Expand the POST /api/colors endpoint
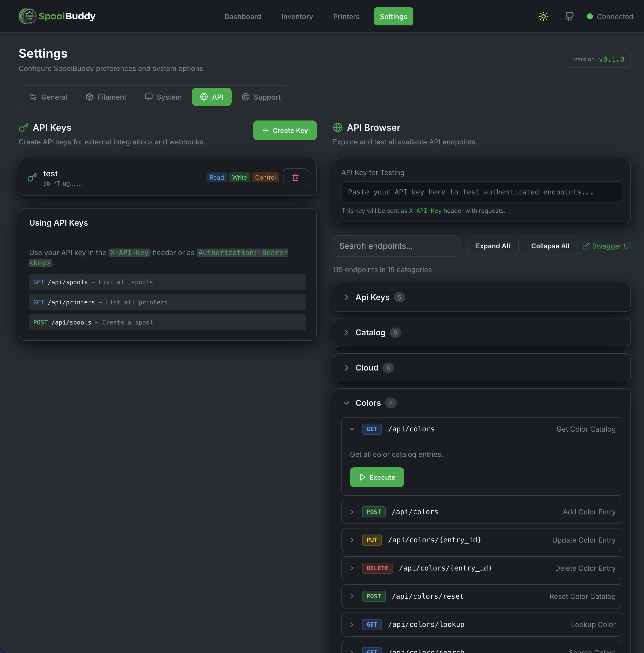Viewport: 644px width, 653px height. [x=415, y=512]
